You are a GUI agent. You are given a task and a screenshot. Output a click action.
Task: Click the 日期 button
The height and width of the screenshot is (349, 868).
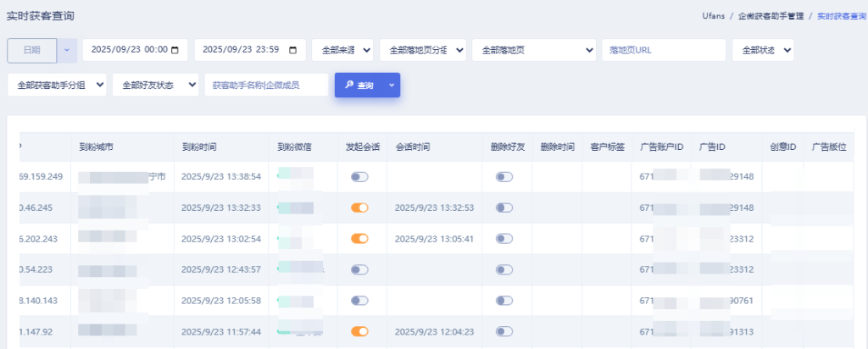pos(31,51)
